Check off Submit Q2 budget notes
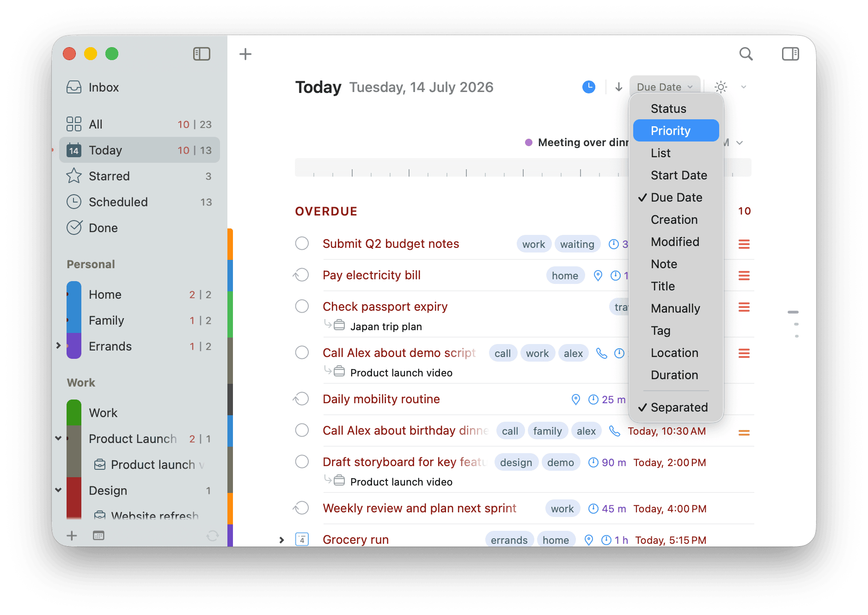Image resolution: width=868 pixels, height=615 pixels. (302, 243)
